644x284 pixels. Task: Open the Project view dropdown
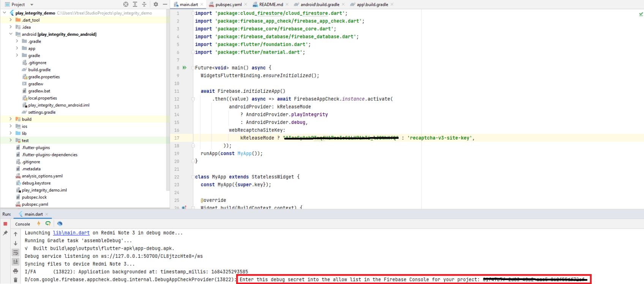coord(32,5)
